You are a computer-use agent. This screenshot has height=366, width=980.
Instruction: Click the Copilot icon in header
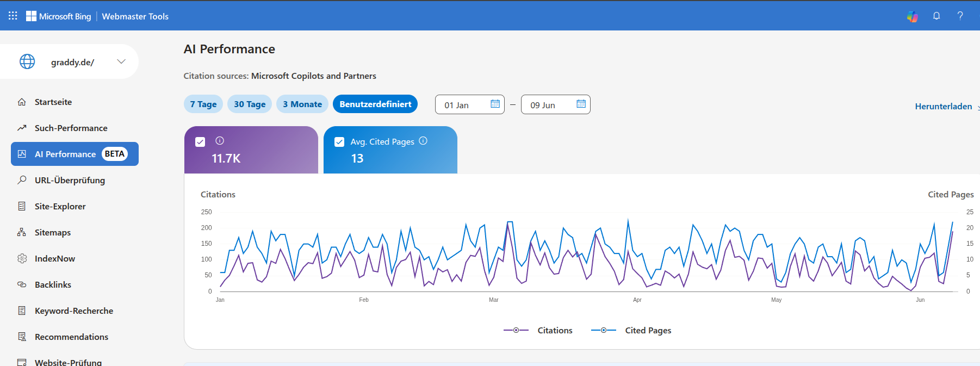913,16
